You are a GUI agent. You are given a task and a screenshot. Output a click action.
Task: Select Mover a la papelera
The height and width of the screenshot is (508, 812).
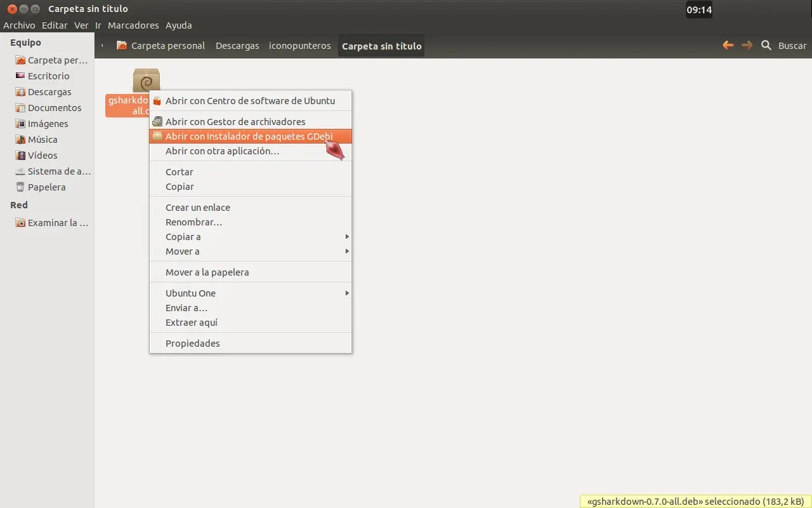click(251, 272)
